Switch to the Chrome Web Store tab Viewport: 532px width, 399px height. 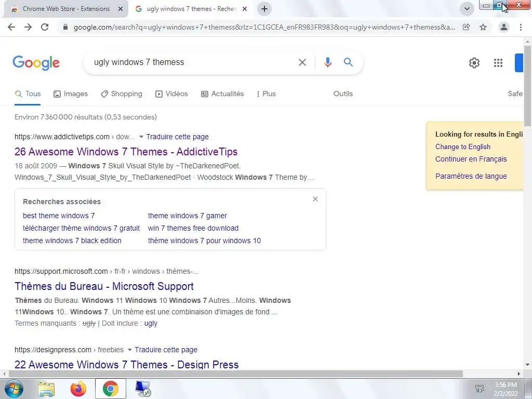[66, 9]
